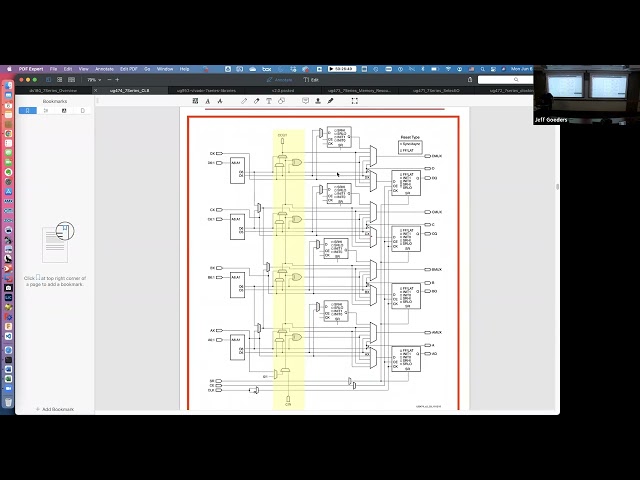640x480 pixels.
Task: Open Finder from the Dock
Action: click(x=8, y=86)
